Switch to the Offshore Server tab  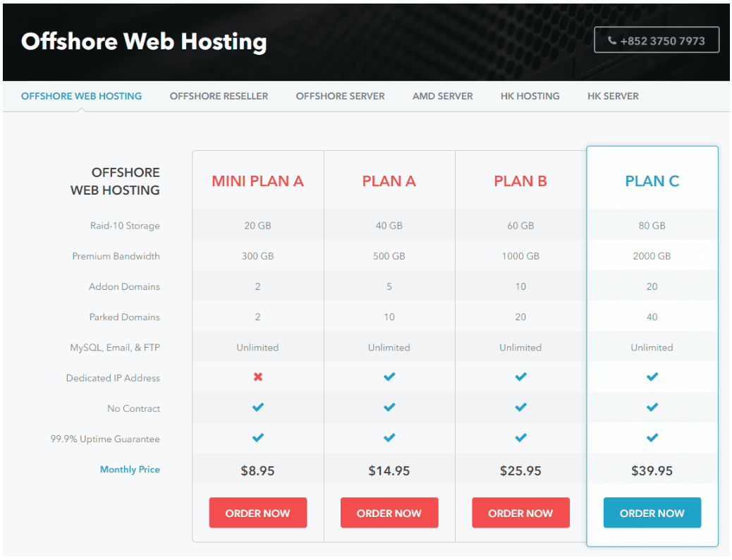click(341, 96)
